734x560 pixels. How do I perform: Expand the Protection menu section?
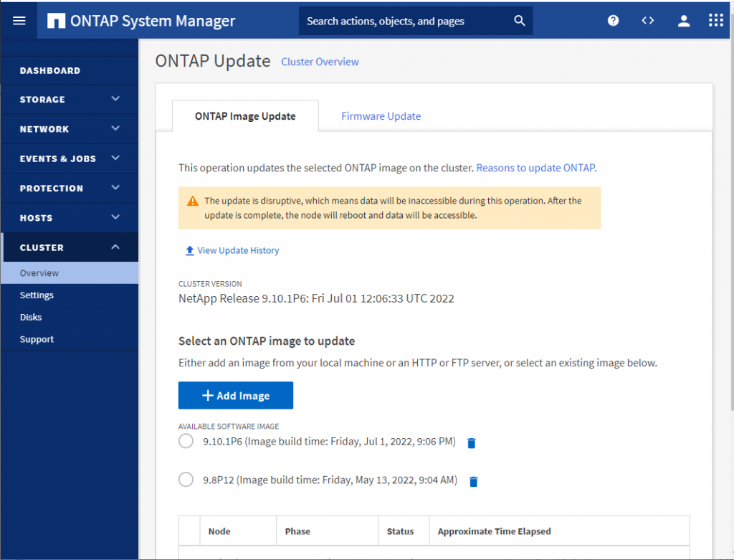(x=70, y=189)
